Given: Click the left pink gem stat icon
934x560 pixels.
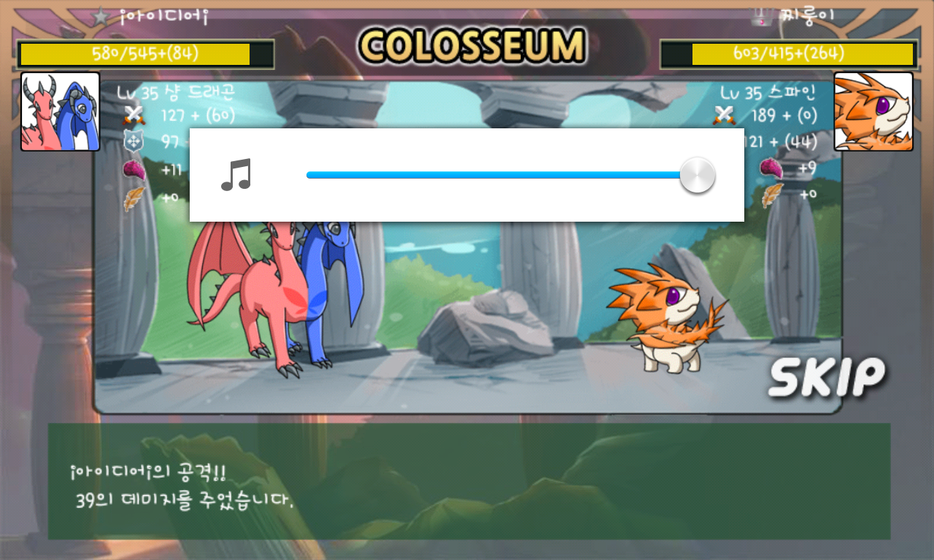Looking at the screenshot, I should (134, 170).
